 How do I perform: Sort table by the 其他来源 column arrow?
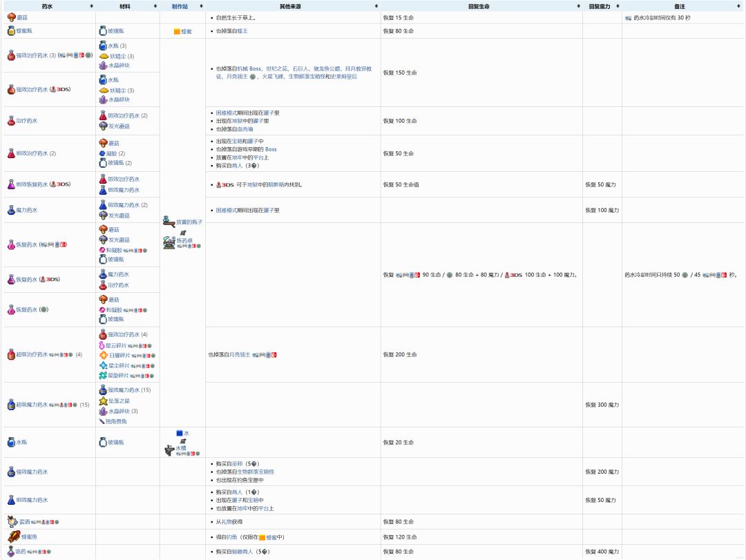pyautogui.click(x=376, y=6)
